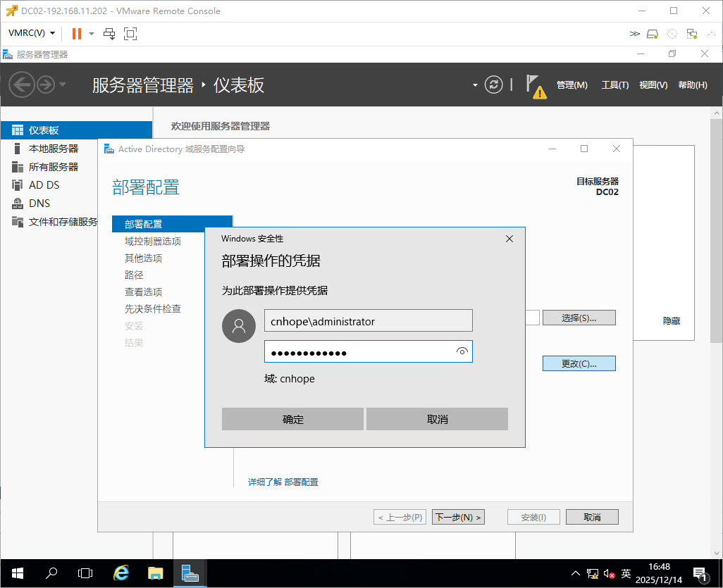Close the Windows 安全性 dialog
Image resolution: width=723 pixels, height=588 pixels.
[509, 239]
